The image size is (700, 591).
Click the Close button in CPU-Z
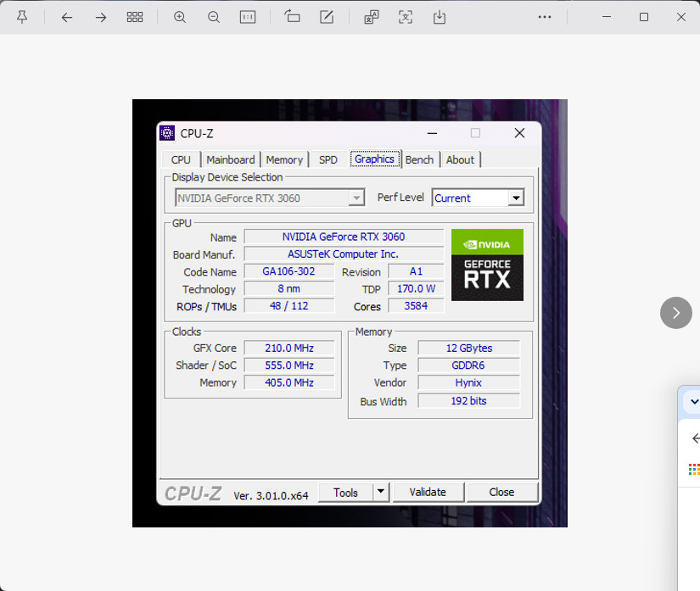(501, 492)
